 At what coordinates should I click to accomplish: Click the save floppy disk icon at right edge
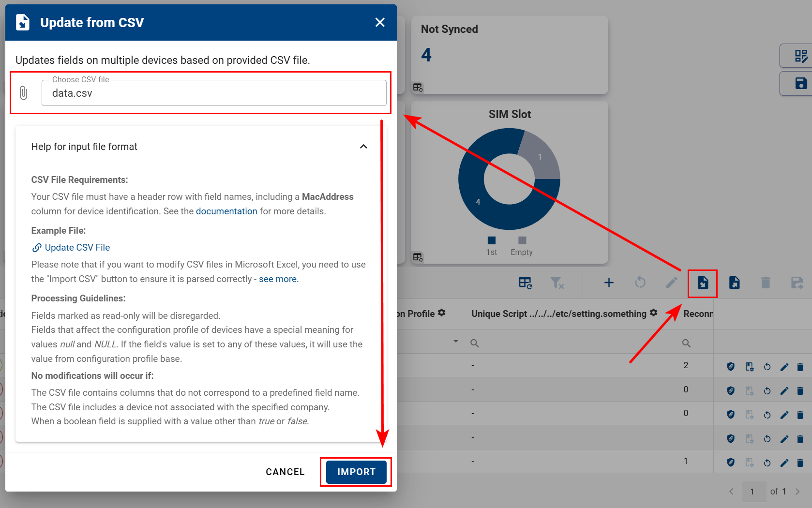pyautogui.click(x=801, y=83)
